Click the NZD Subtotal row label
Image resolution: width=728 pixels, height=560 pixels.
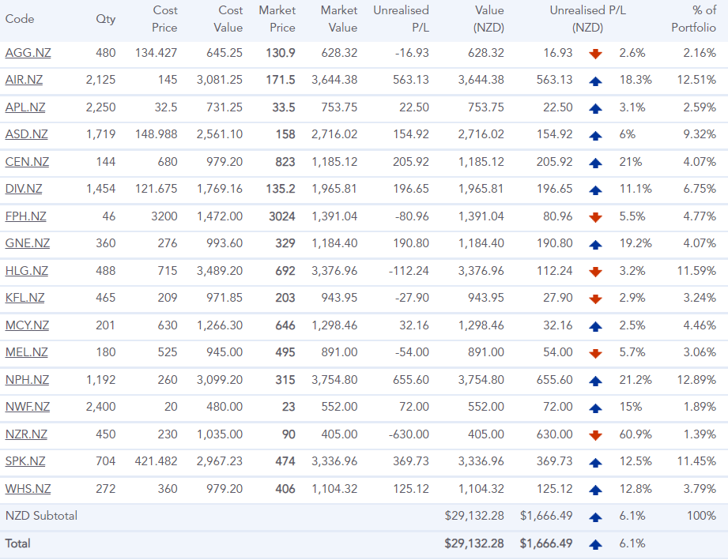pos(41,516)
